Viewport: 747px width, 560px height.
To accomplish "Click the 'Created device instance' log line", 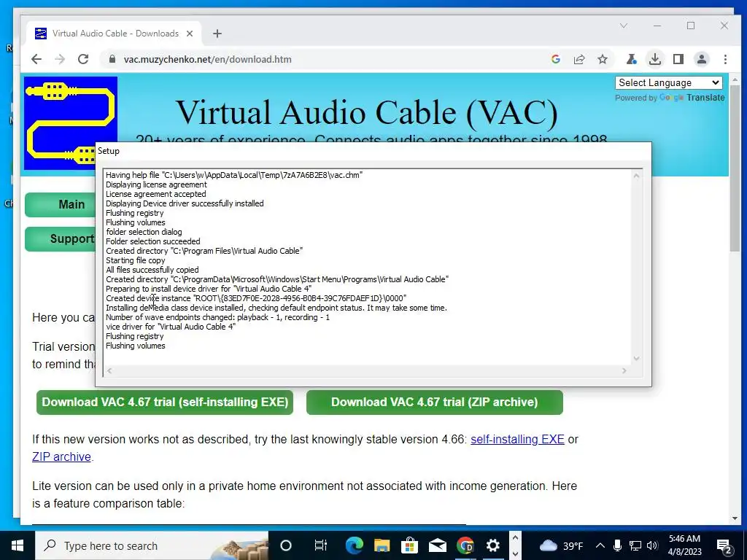I will (x=256, y=298).
